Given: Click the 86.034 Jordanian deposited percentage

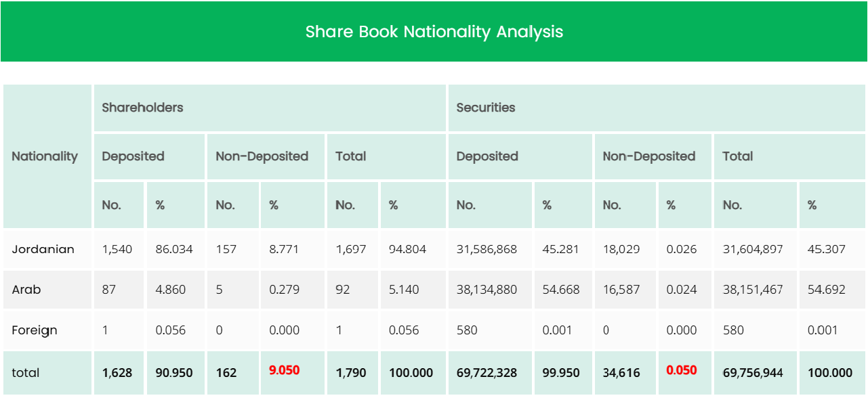Looking at the screenshot, I should point(174,249).
